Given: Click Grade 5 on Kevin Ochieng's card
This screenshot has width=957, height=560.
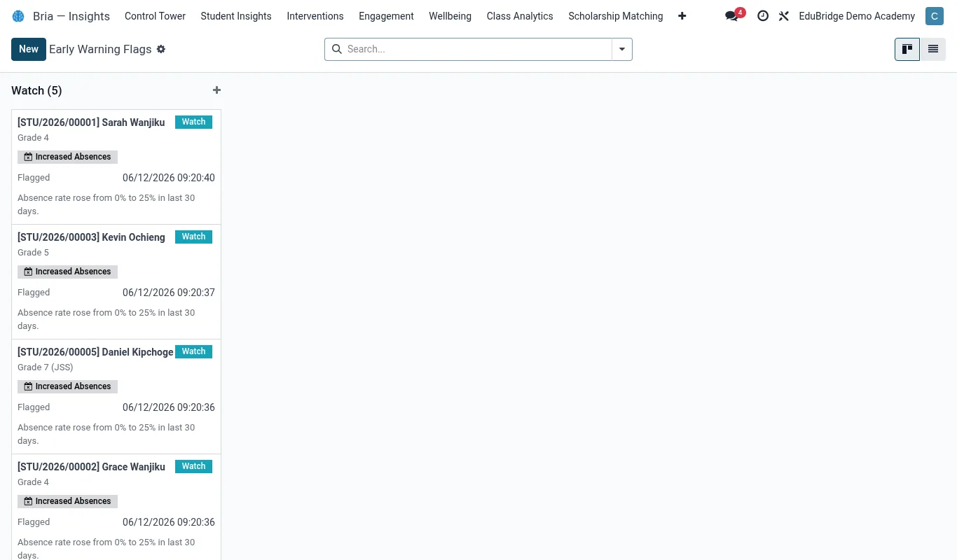Looking at the screenshot, I should click(x=34, y=253).
